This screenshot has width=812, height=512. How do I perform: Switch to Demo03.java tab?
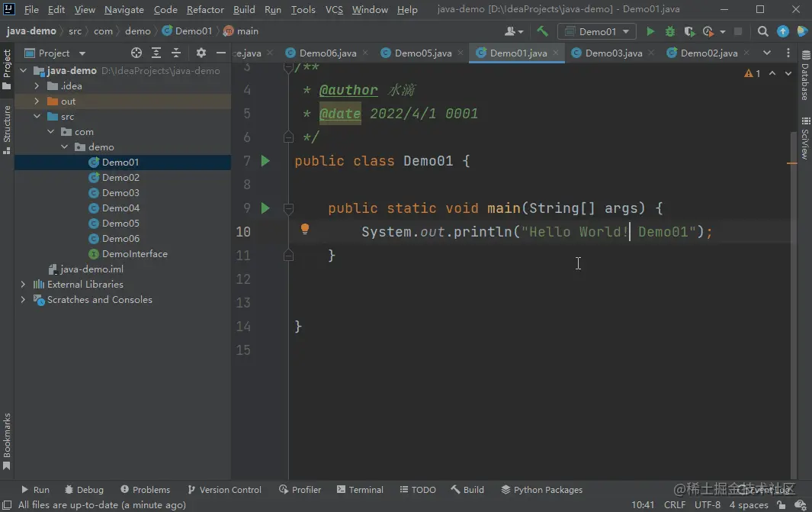point(613,53)
